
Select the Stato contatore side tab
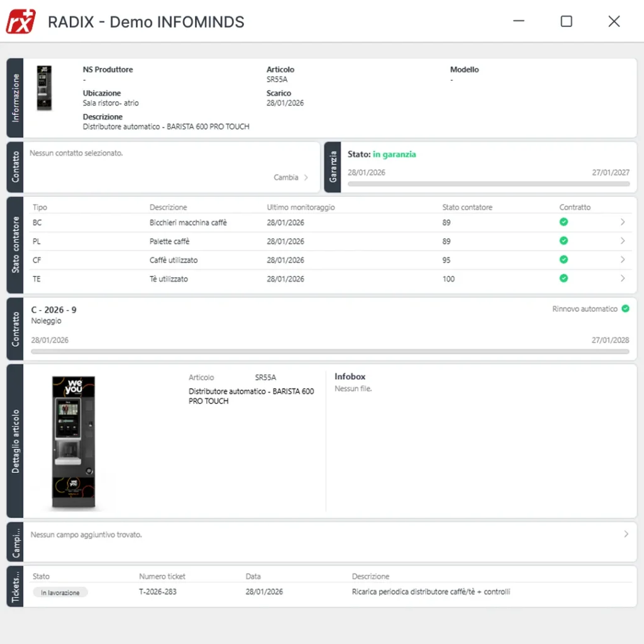(x=15, y=245)
